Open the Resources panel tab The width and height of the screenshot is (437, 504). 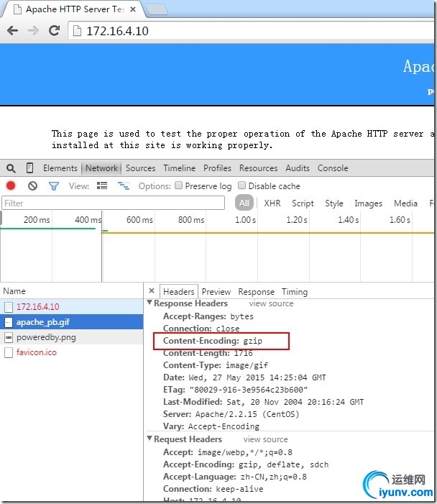coord(258,168)
